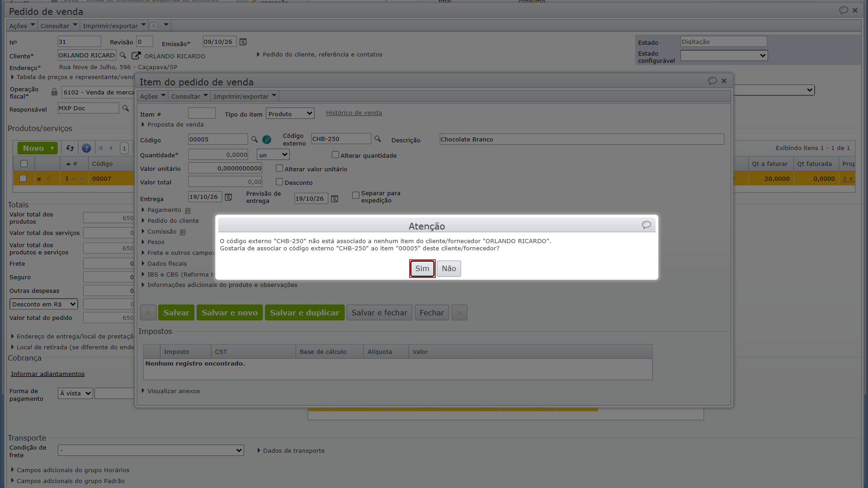
Task: Open Tipo do item dropdown
Action: click(x=290, y=114)
